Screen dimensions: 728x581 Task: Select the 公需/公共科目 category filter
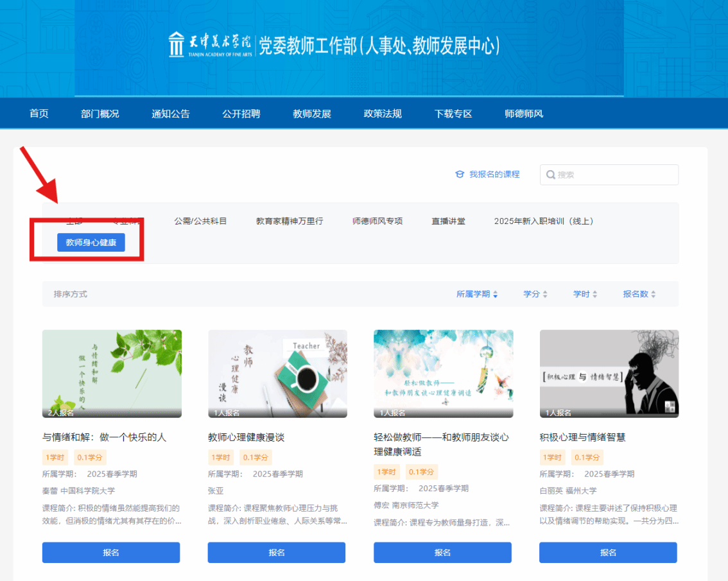point(200,221)
